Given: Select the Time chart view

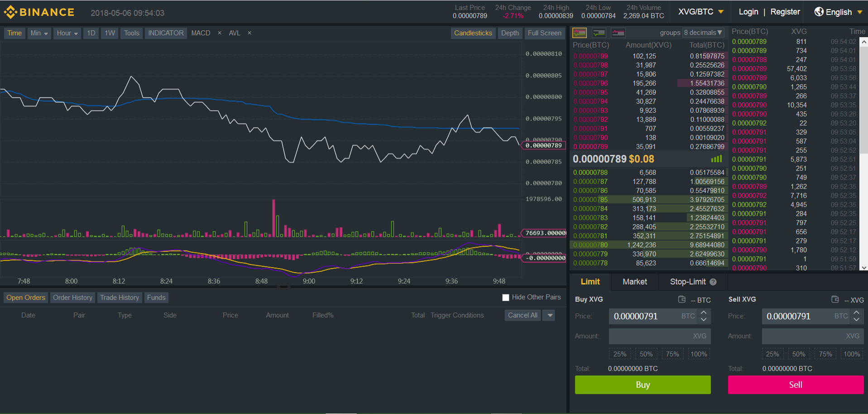Looking at the screenshot, I should coord(14,33).
